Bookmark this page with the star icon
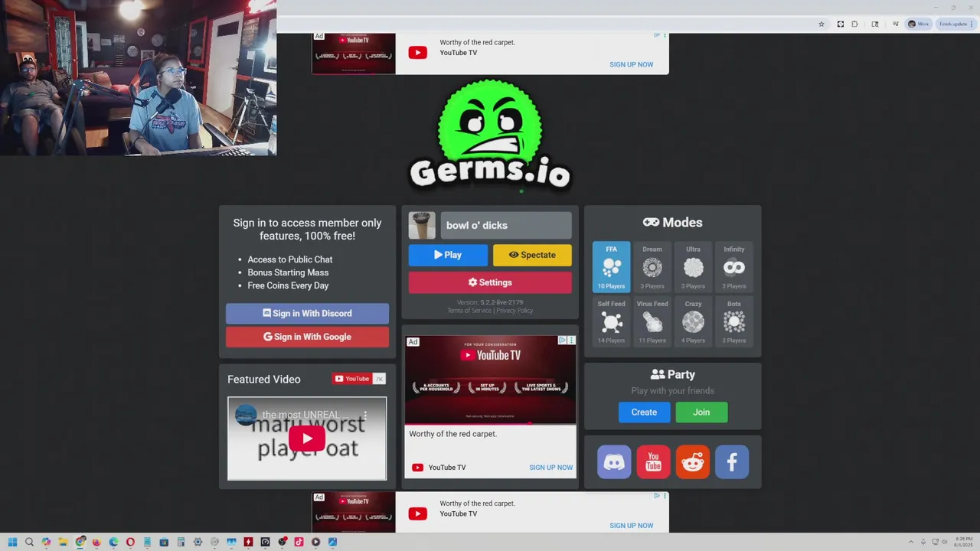This screenshot has width=980, height=551. tap(822, 24)
